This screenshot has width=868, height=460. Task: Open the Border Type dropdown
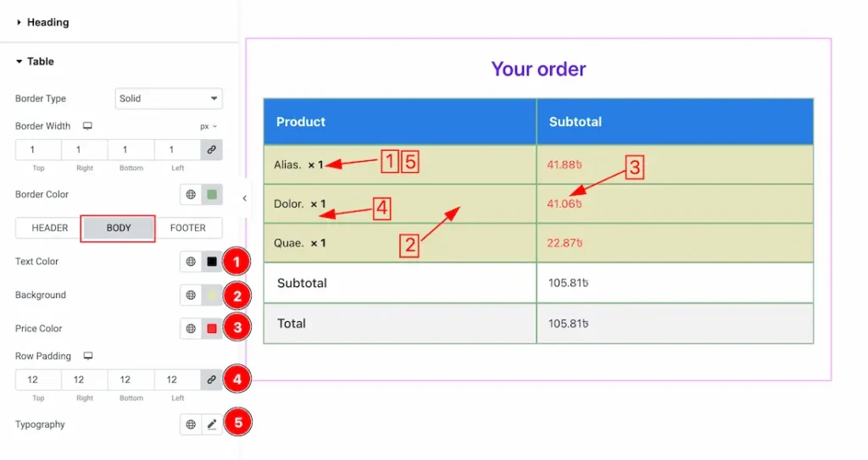point(169,98)
